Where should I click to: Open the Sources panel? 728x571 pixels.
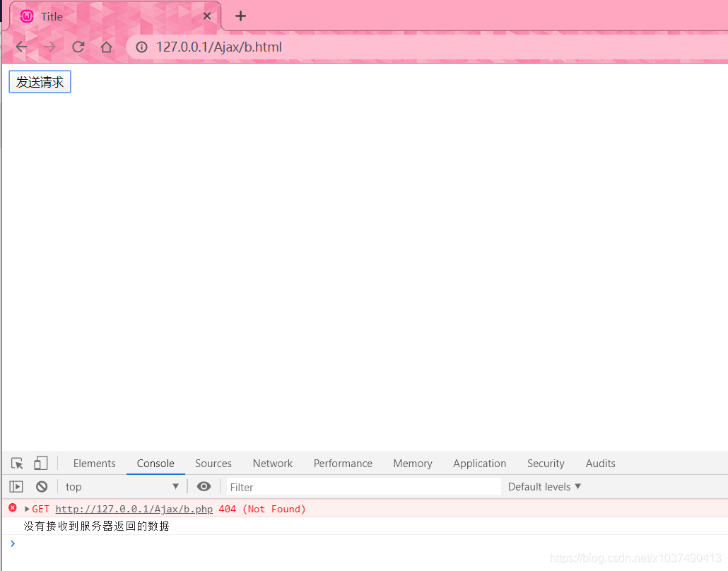tap(213, 464)
